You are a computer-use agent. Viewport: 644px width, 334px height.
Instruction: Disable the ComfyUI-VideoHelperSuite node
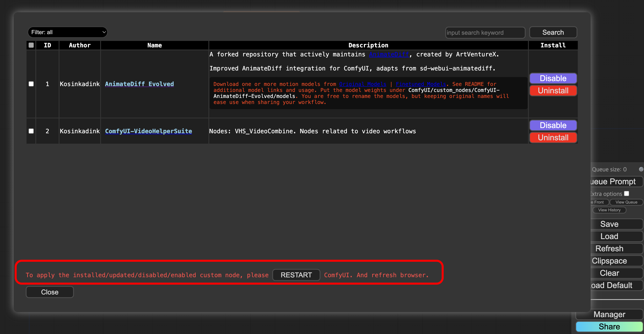click(553, 125)
